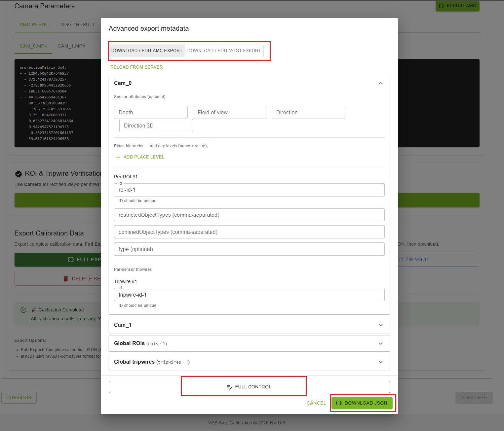The width and height of the screenshot is (504, 431).
Task: Click confinedObjectTypes input field
Action: click(x=249, y=232)
